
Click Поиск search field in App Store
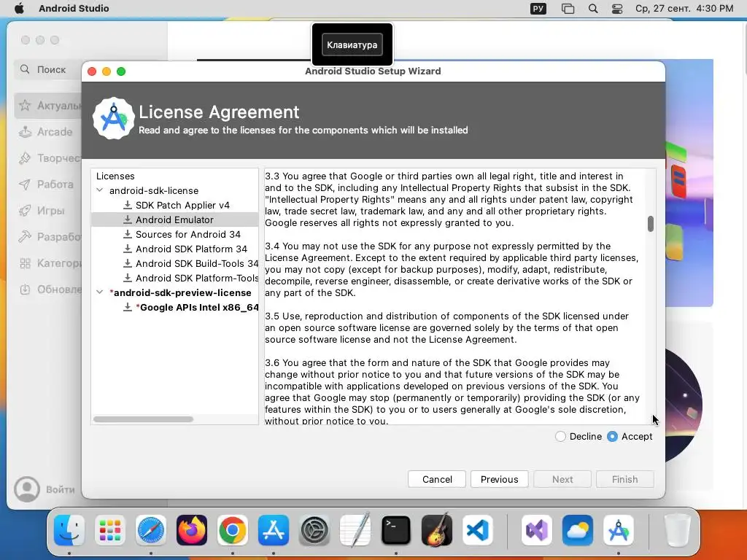point(47,69)
